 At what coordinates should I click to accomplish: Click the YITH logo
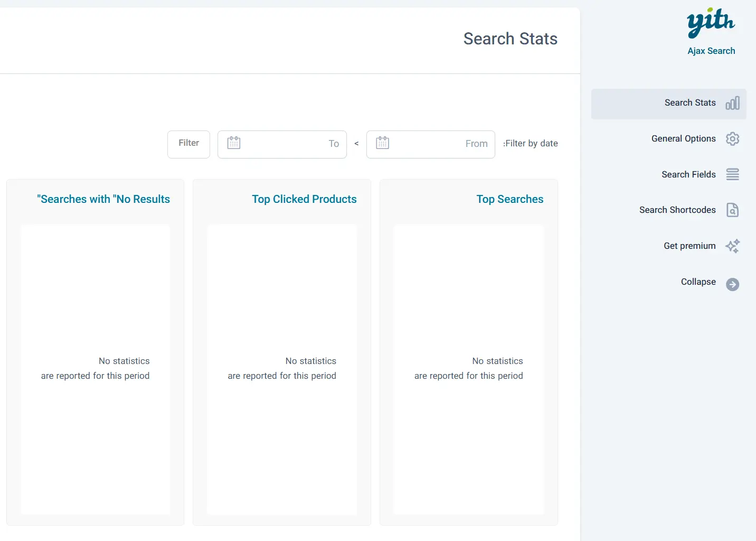[x=711, y=23]
